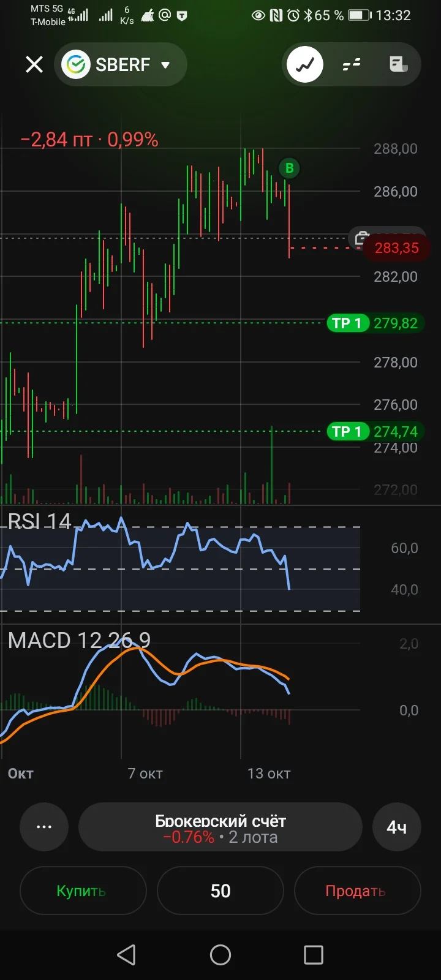Tap the 60,0 RSI axis label

coord(404,548)
